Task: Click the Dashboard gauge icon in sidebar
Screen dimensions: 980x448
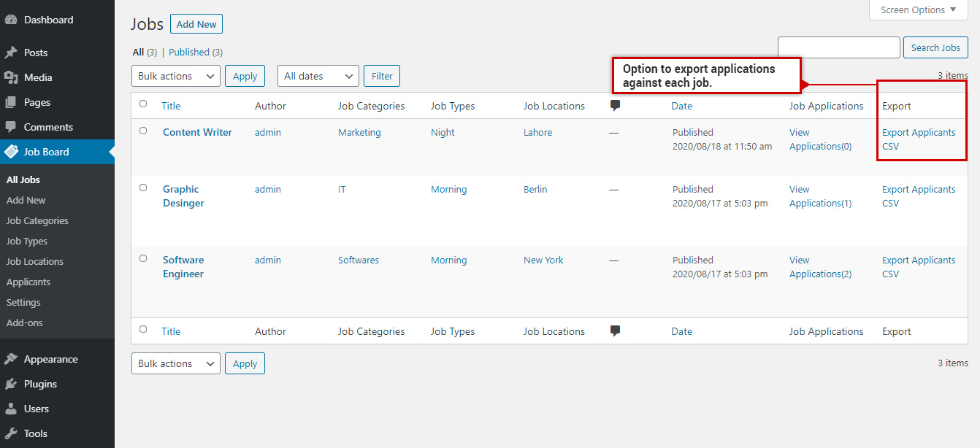Action: tap(11, 20)
